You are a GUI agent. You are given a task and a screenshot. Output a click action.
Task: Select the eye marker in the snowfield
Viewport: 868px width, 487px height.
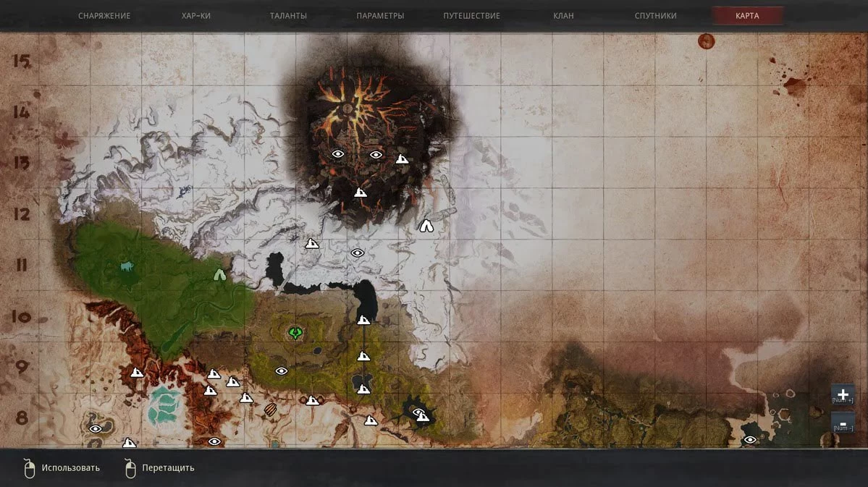pos(357,253)
